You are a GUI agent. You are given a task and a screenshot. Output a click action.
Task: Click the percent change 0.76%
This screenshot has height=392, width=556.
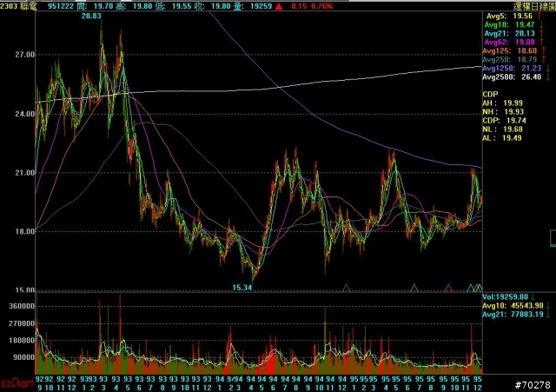tap(322, 6)
